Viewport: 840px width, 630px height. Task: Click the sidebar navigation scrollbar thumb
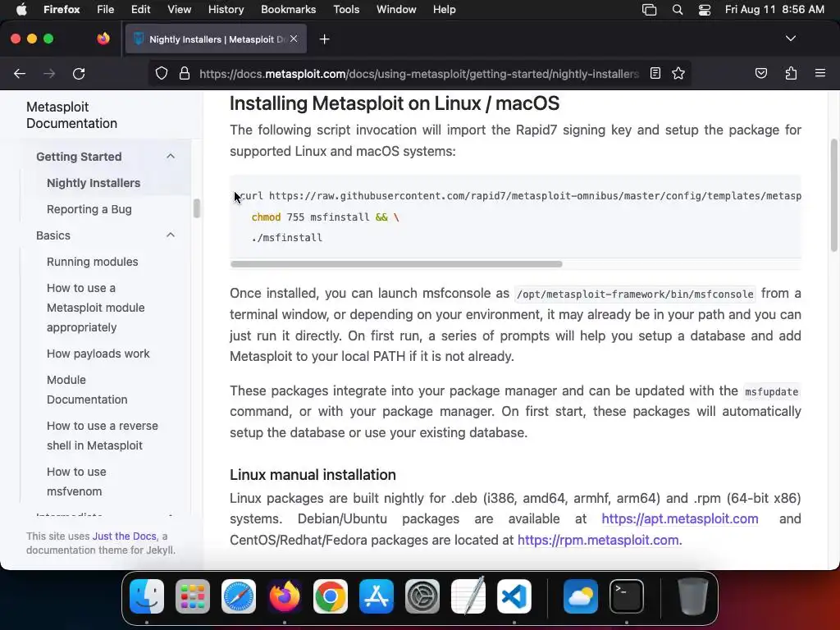(197, 208)
